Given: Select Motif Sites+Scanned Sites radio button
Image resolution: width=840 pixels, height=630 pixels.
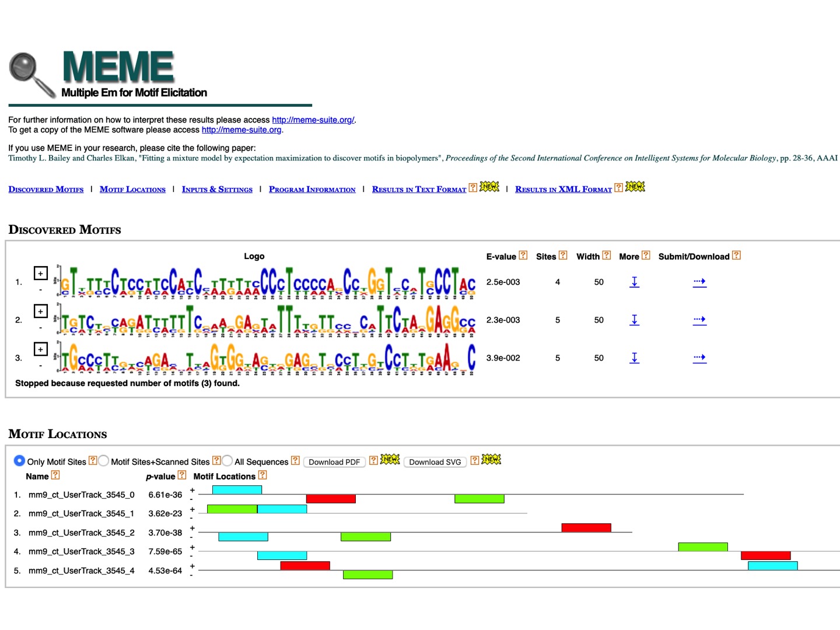Looking at the screenshot, I should point(103,461).
